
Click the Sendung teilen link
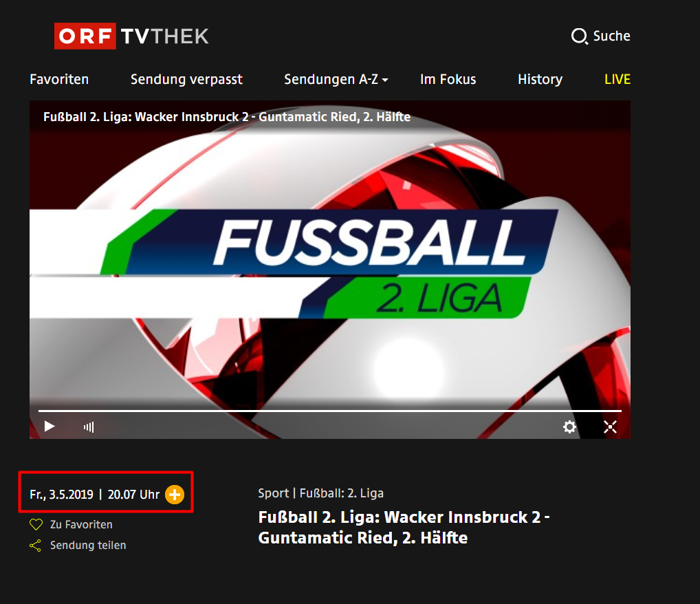pos(88,545)
